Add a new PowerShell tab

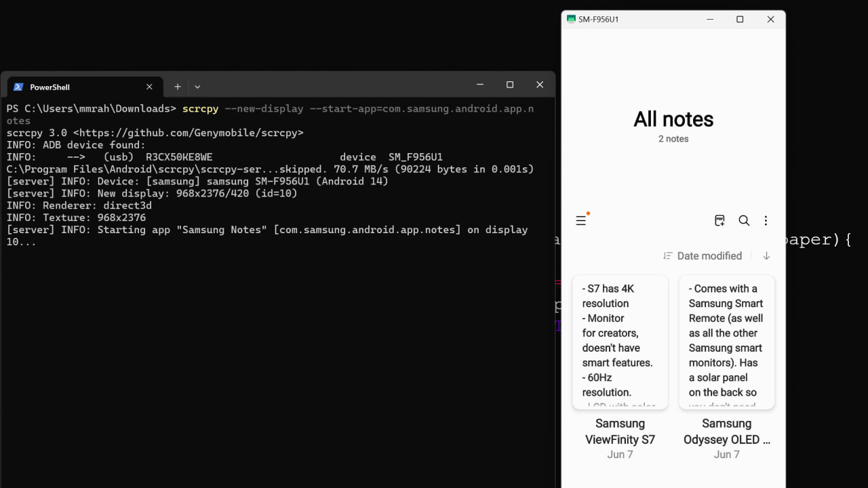click(178, 87)
